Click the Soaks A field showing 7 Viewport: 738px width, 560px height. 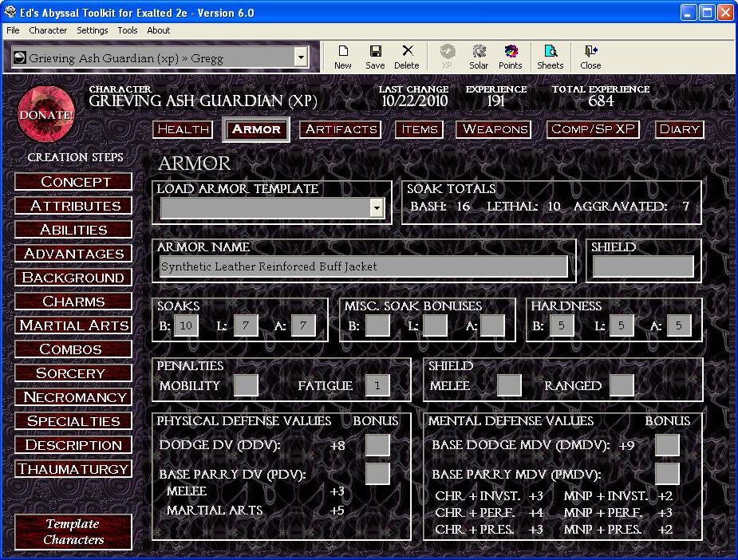point(303,325)
